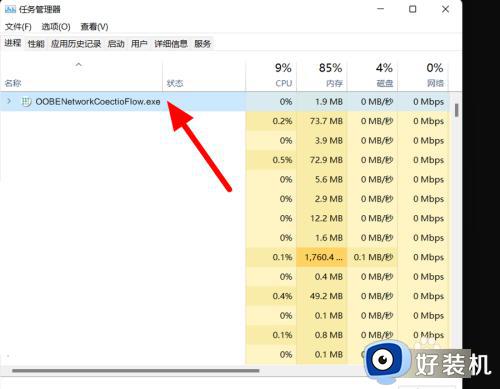Screen dimensions: 500x389
Task: Select the OOBENetworkCoectioFlow.exe process name
Action: pyautogui.click(x=98, y=101)
